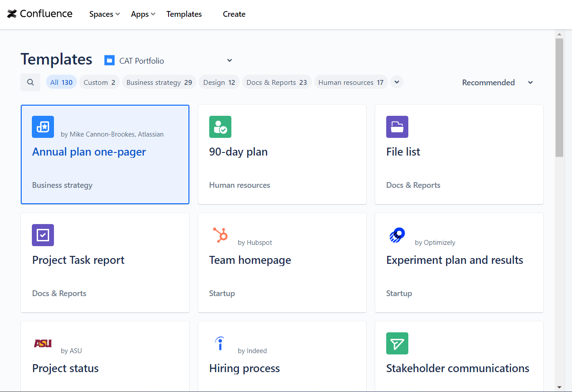Open the Apps menu
The height and width of the screenshot is (392, 572).
coord(142,14)
